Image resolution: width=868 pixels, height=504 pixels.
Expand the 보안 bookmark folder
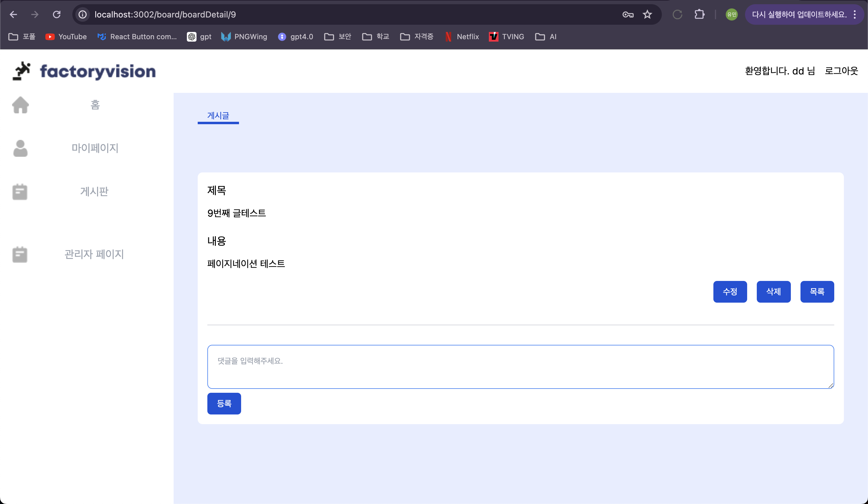pos(338,36)
